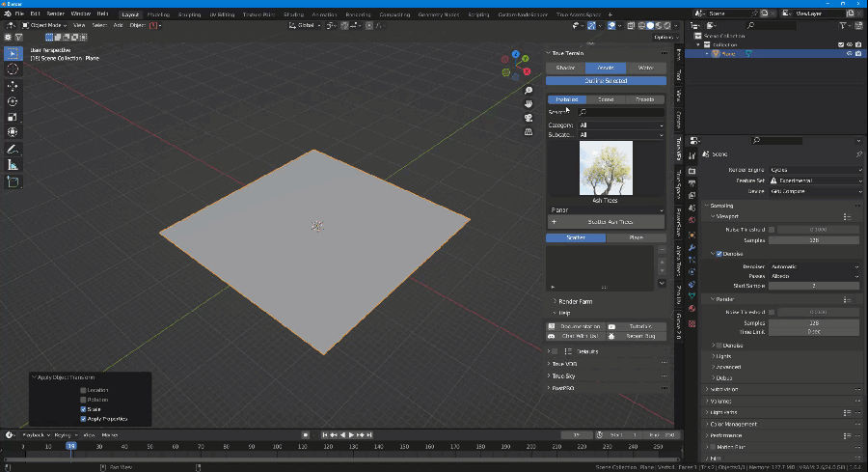Viewport: 868px width, 472px height.
Task: Open the Render menu
Action: (54, 14)
